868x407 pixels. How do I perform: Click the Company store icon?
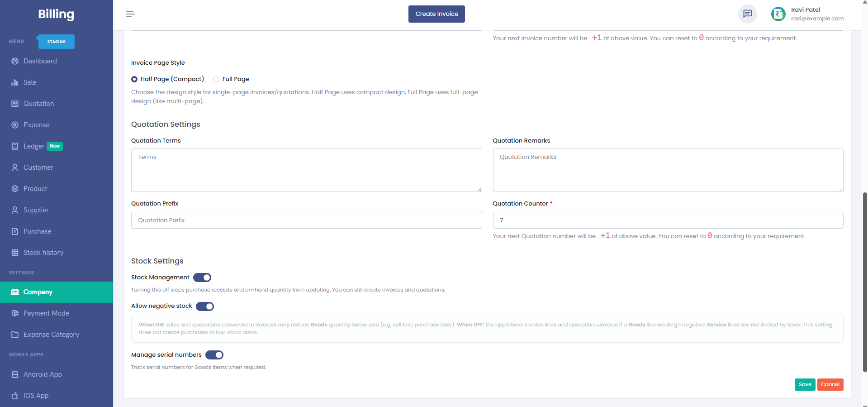(15, 292)
